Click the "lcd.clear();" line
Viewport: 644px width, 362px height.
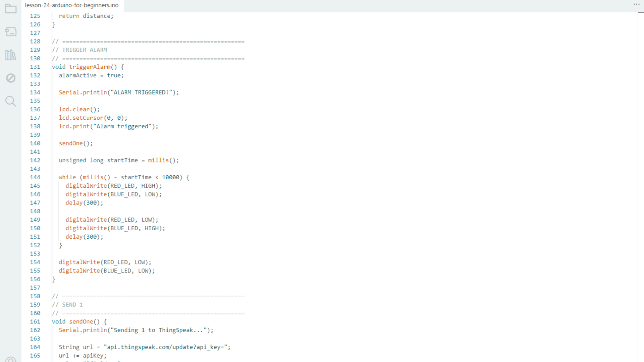pos(79,109)
